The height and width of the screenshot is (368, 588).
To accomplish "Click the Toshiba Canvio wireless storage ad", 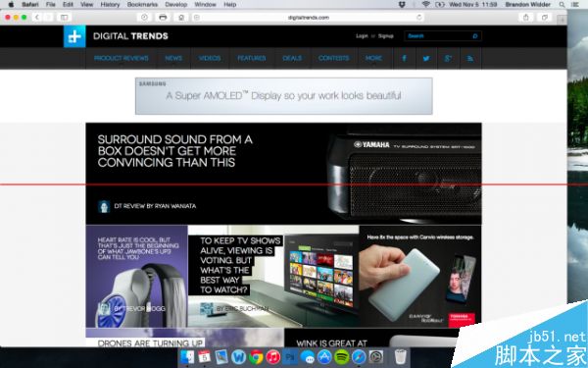I will coord(420,276).
